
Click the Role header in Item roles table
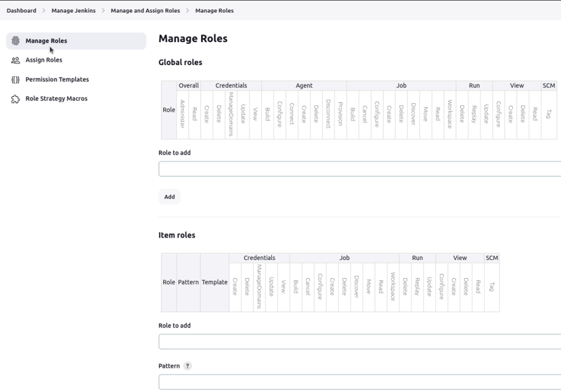point(169,282)
